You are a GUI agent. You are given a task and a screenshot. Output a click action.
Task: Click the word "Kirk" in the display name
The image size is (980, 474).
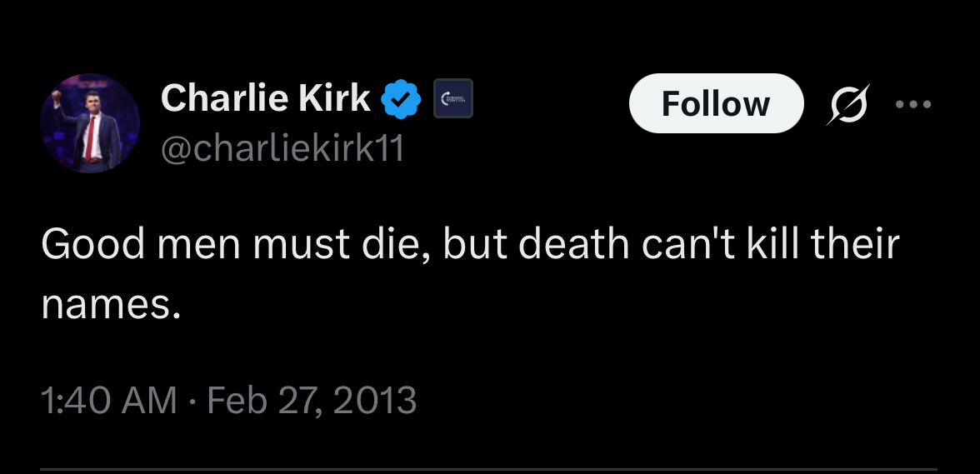pos(336,98)
